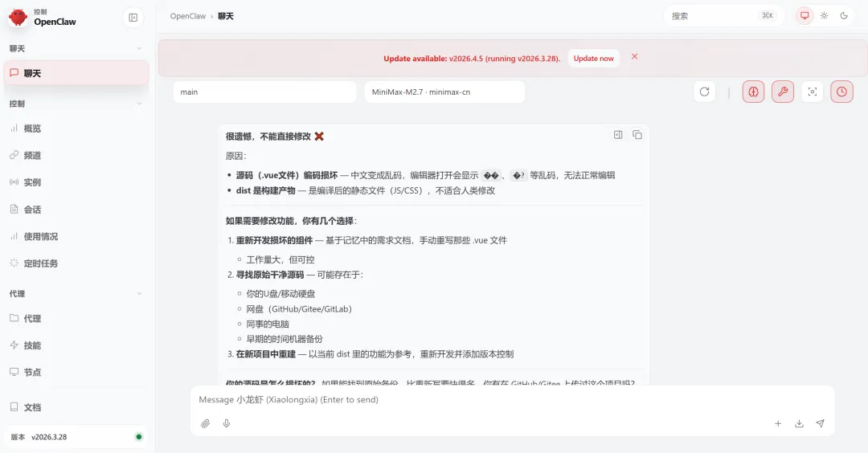Start new session with plus icon
The image size is (868, 453).
pyautogui.click(x=778, y=424)
